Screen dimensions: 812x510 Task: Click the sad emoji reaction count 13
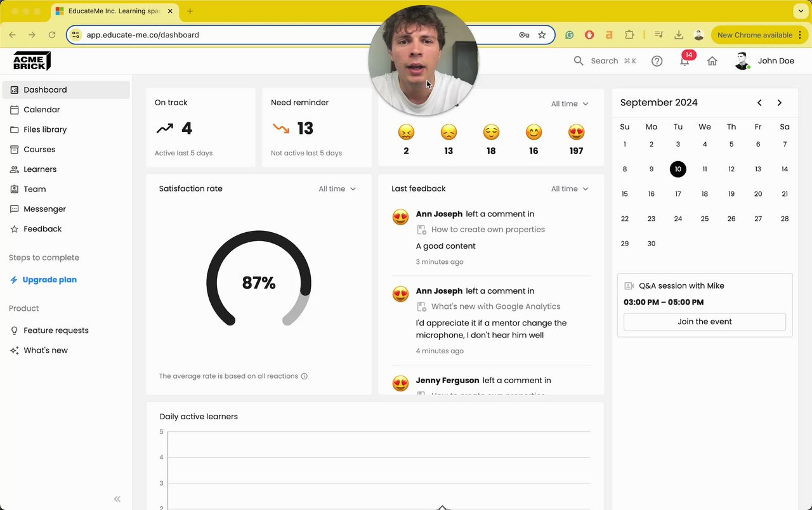449,140
